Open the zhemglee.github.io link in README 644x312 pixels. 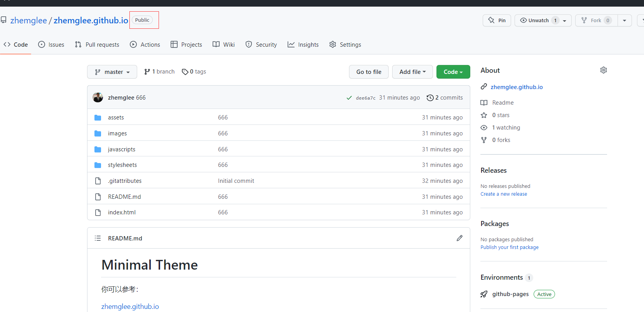130,307
